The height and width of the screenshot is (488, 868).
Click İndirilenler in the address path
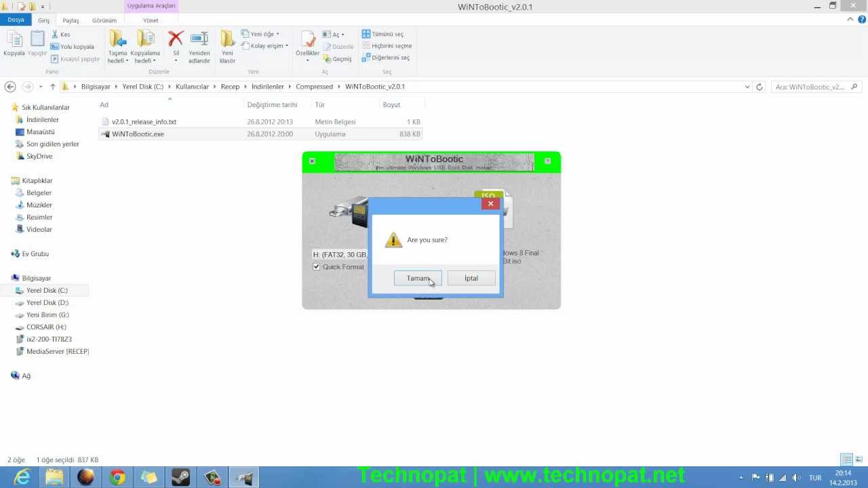267,87
